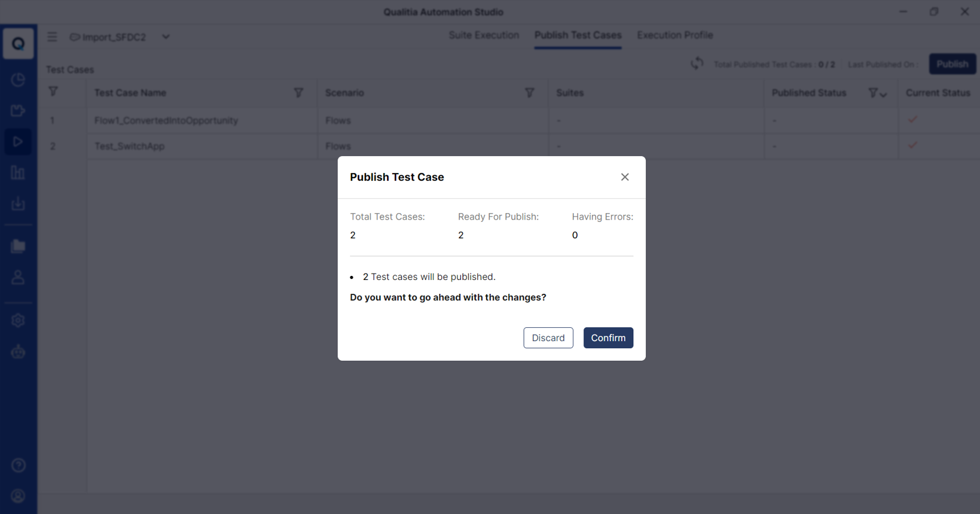Screen dimensions: 980x514
Task: Open the robot agent sidebar icon
Action: point(18,352)
